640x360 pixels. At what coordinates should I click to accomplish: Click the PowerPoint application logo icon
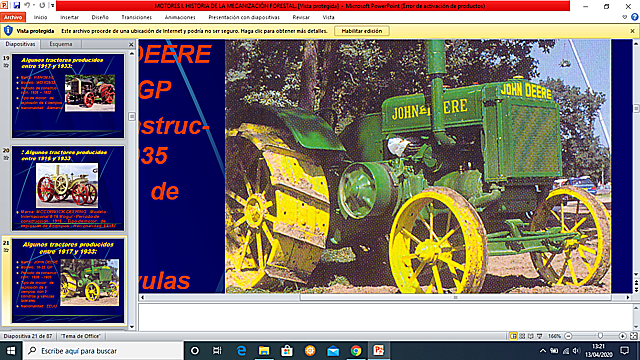pyautogui.click(x=4, y=6)
